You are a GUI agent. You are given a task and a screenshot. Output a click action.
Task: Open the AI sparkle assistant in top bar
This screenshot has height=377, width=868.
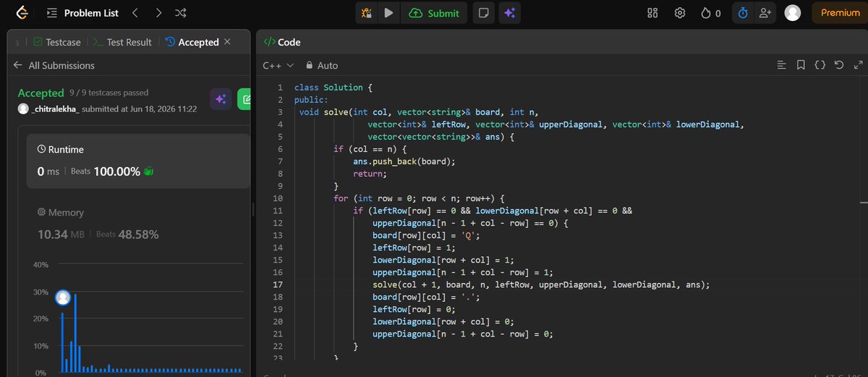pos(509,13)
